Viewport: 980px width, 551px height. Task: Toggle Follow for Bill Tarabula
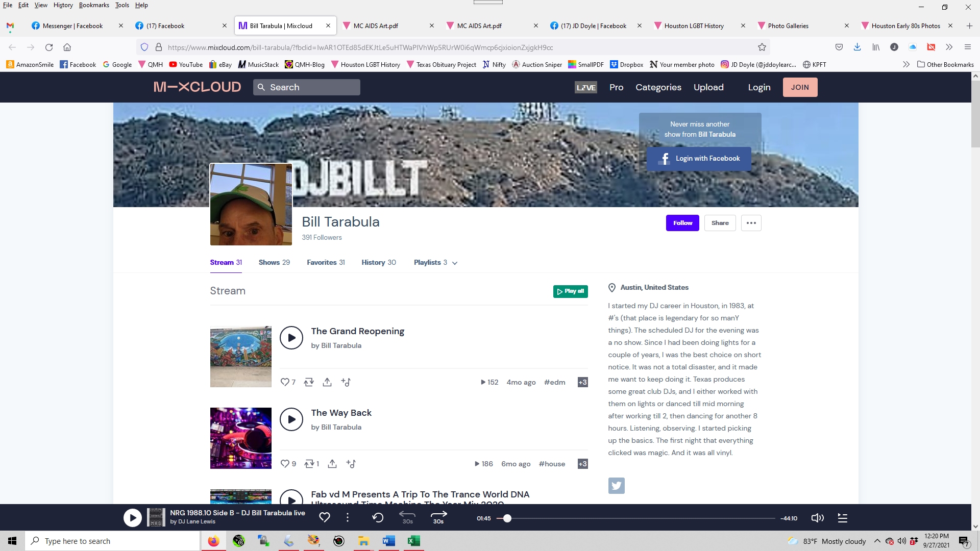682,223
